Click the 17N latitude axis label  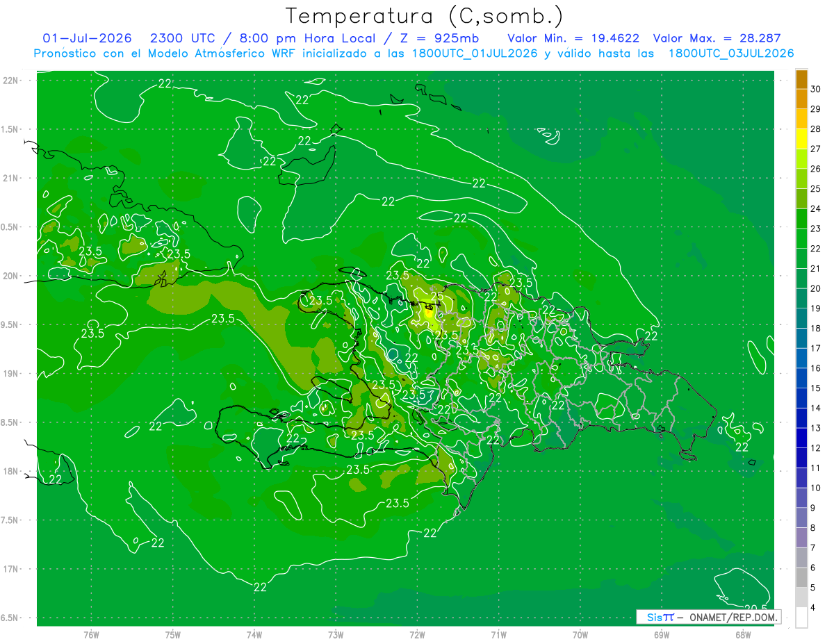[11, 569]
